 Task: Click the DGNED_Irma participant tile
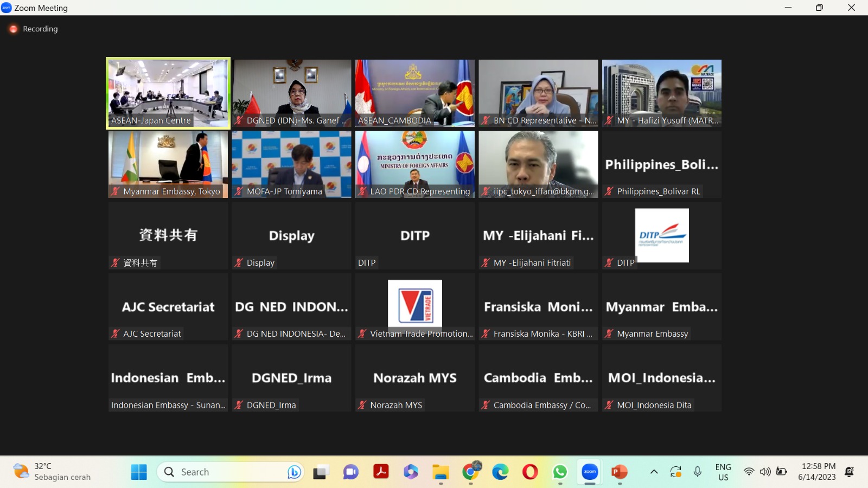tap(291, 378)
